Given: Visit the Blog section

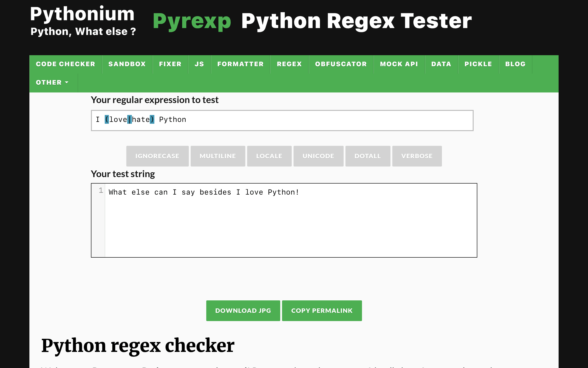Looking at the screenshot, I should point(515,64).
